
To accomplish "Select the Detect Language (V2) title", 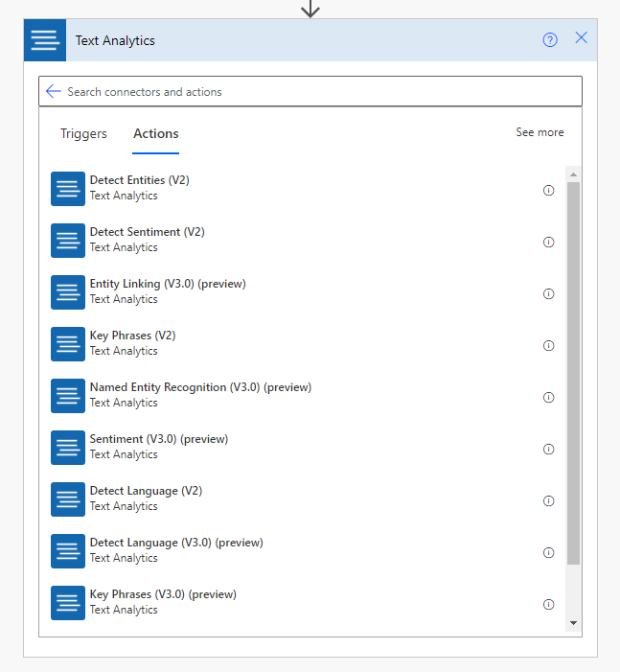I will tap(146, 491).
